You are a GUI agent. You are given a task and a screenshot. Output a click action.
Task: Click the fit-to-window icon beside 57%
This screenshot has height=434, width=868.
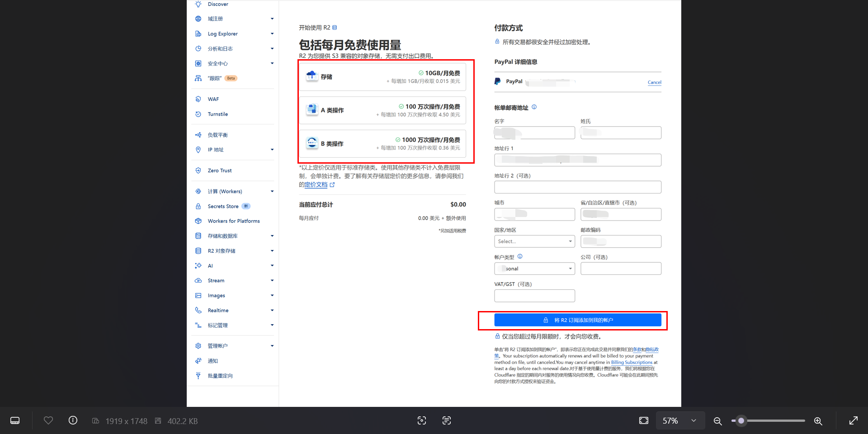point(644,421)
